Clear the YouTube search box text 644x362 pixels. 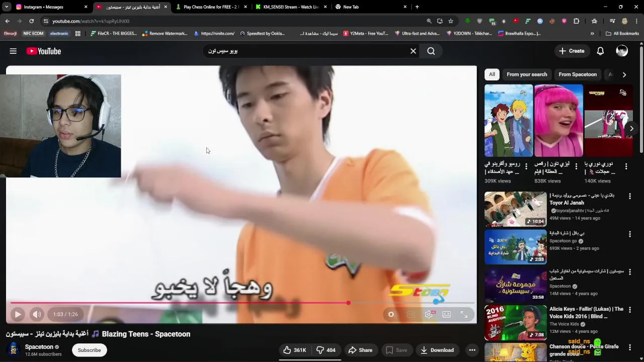[413, 51]
